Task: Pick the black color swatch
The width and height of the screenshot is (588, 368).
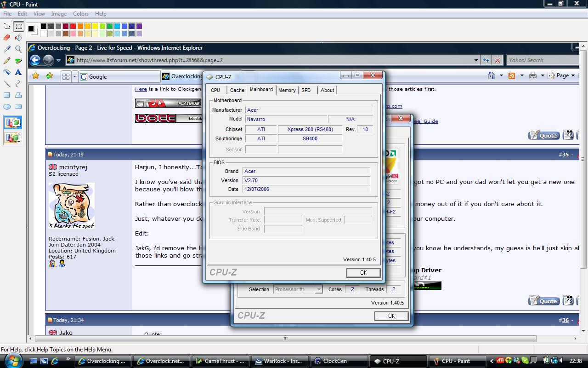Action: click(x=44, y=26)
